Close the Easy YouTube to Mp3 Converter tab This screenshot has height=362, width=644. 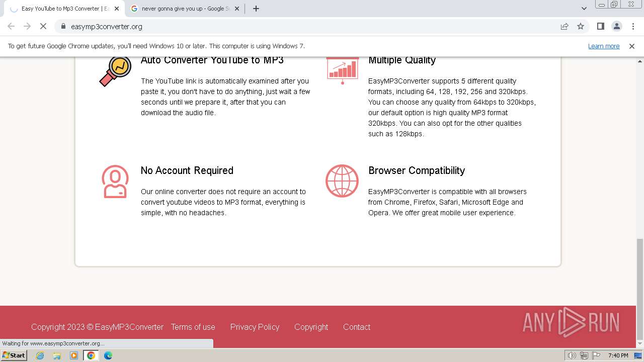117,9
